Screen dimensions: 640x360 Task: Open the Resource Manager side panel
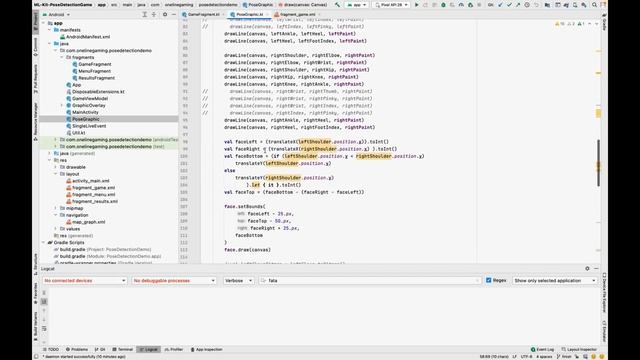(36, 122)
